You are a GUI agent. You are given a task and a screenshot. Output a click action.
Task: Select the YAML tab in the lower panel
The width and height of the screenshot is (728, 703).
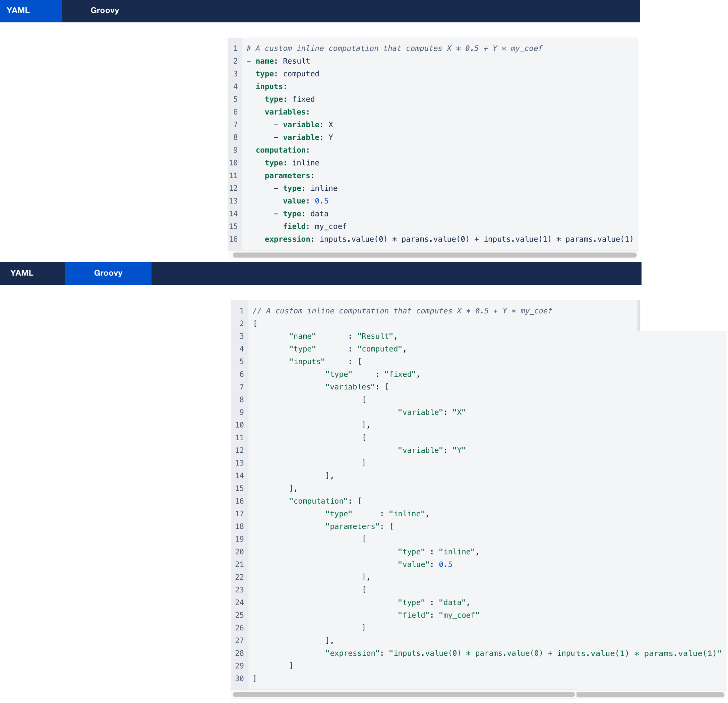(x=22, y=273)
